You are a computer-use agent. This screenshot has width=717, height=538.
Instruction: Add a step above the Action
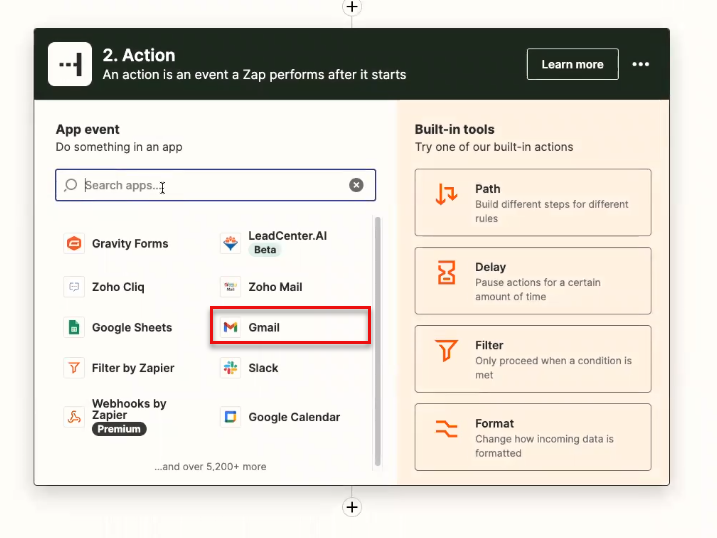(351, 7)
